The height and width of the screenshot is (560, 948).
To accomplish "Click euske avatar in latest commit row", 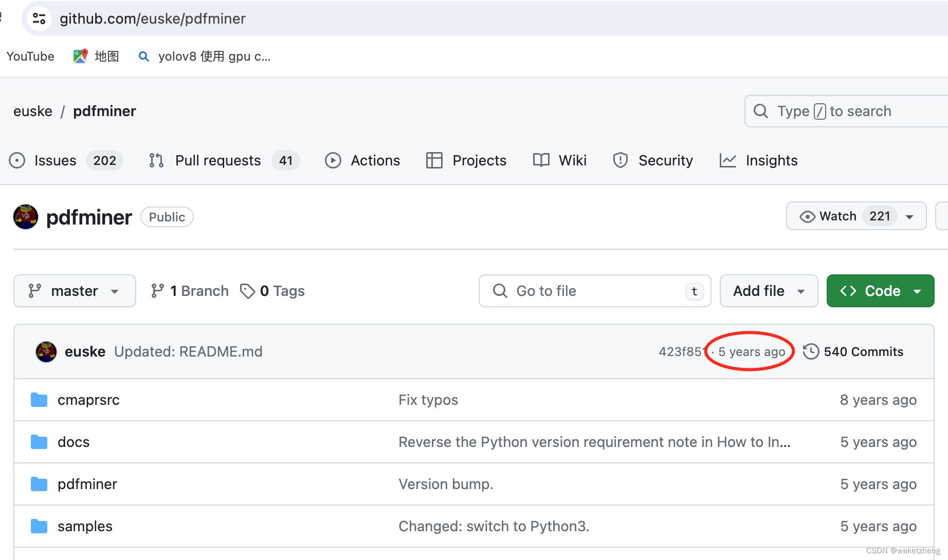I will [x=46, y=351].
